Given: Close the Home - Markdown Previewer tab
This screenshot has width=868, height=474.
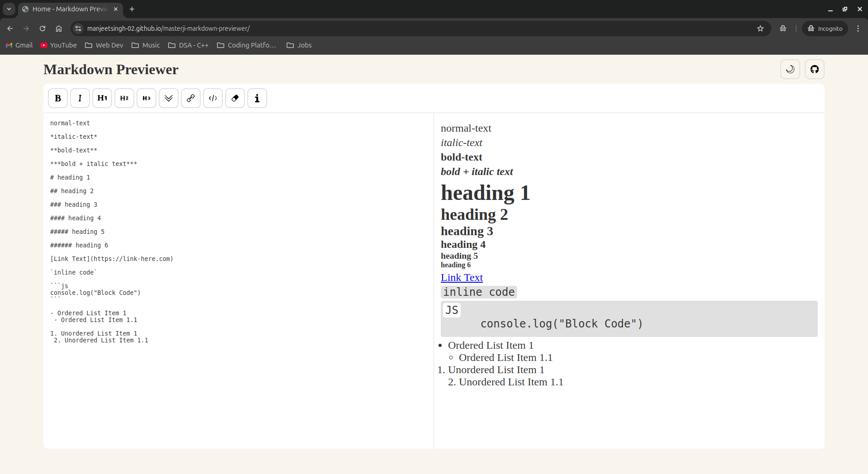Looking at the screenshot, I should 116,9.
